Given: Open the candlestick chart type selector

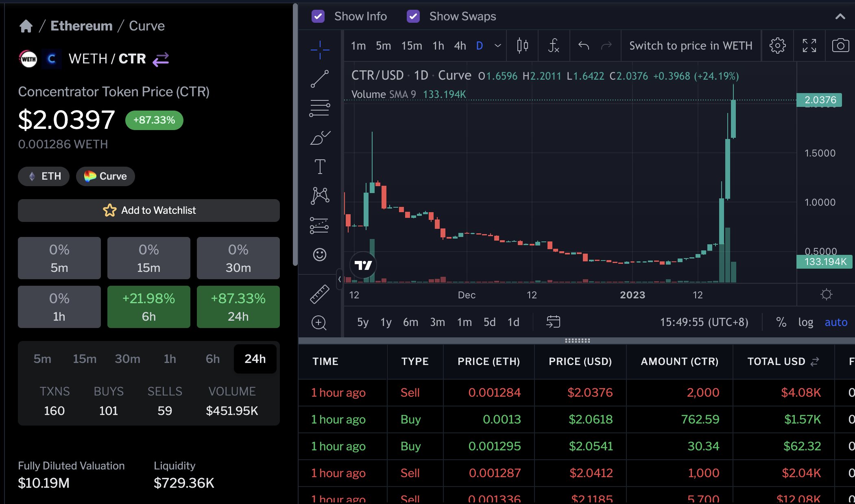Looking at the screenshot, I should [522, 46].
